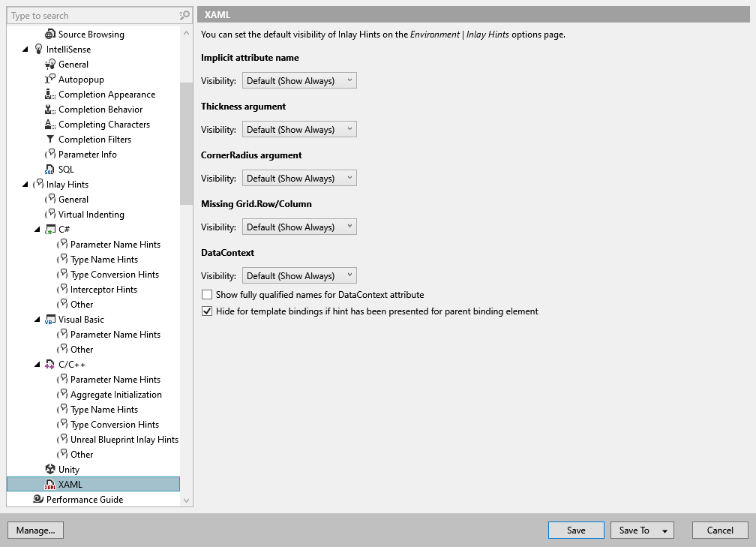
Task: Click the search magnifier icon
Action: (x=183, y=15)
